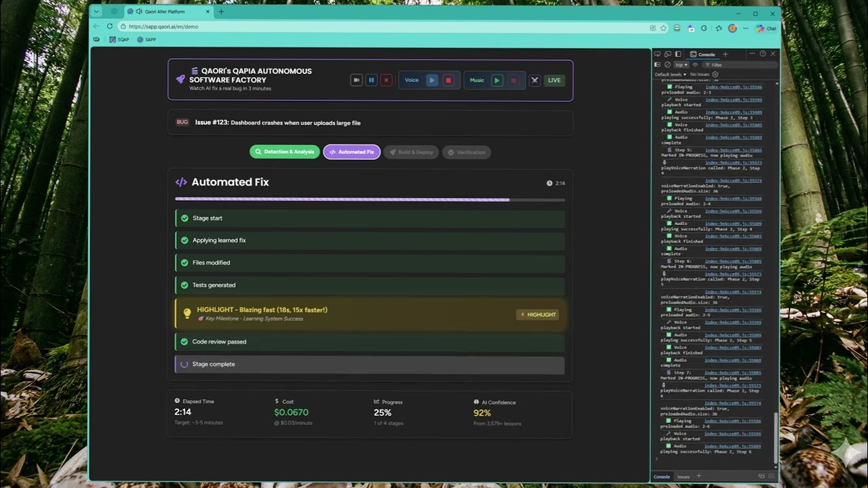868x488 pixels.
Task: Open the Build & Deploy stage tab
Action: pos(411,152)
